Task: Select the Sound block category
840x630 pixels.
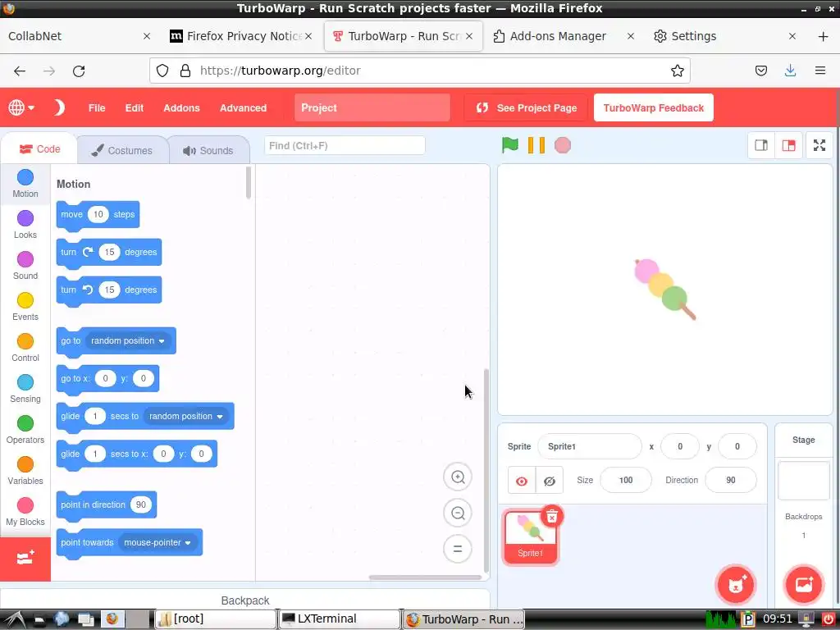Action: click(x=25, y=266)
